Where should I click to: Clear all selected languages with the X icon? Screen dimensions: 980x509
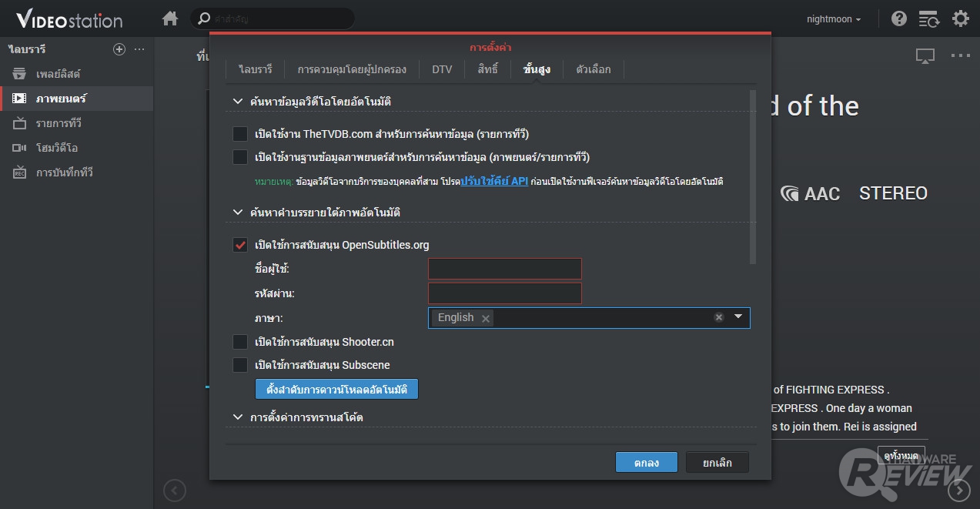pos(718,317)
